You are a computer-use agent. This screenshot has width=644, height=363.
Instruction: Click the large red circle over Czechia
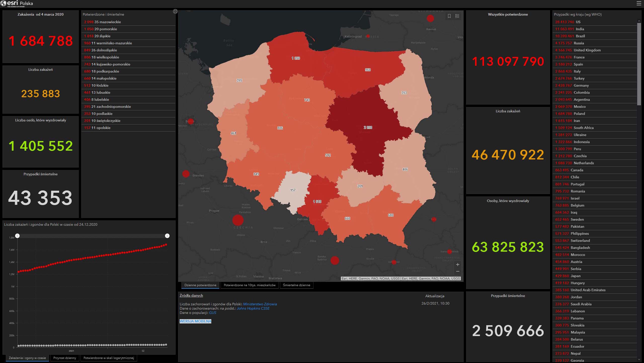pyautogui.click(x=238, y=220)
